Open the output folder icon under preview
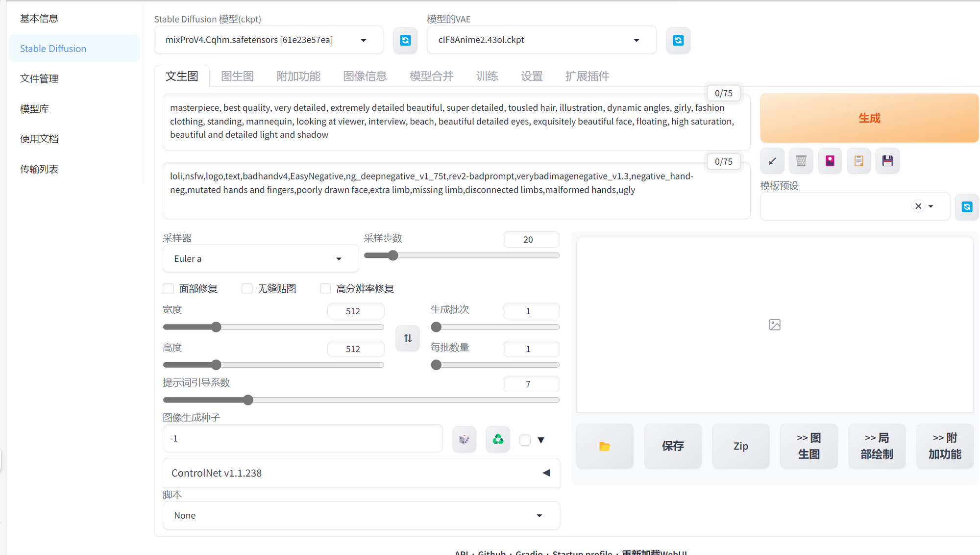The width and height of the screenshot is (980, 555). (605, 446)
